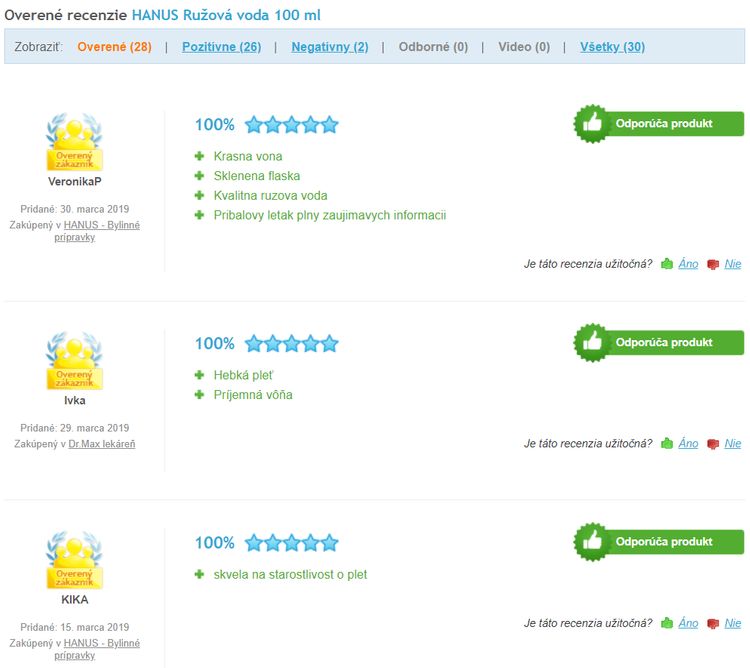Click plus icon beside Príjemná vôňa
Viewport: 750px width, 668px height.
199,395
